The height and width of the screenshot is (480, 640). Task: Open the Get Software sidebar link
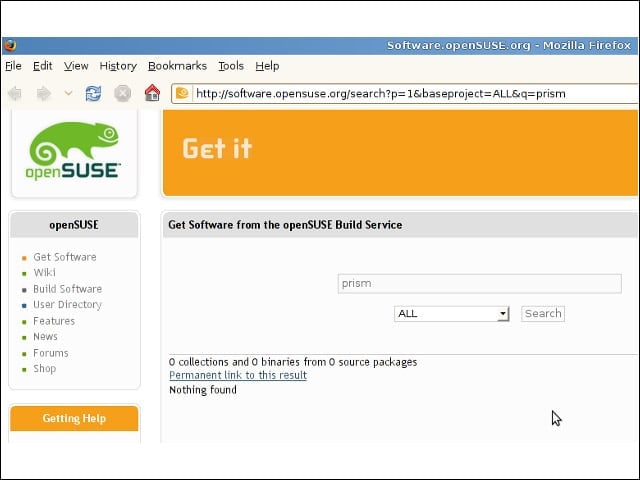point(65,257)
